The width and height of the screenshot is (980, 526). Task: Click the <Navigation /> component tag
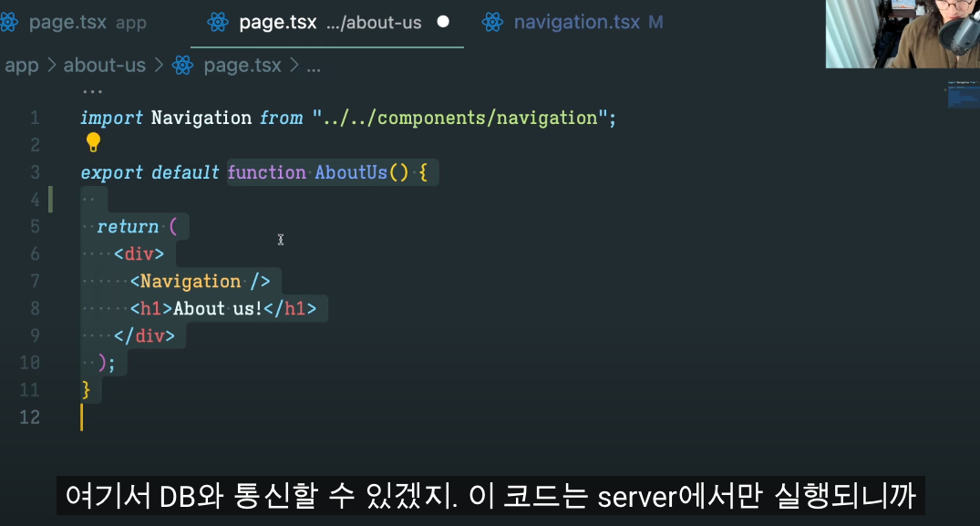tap(200, 282)
